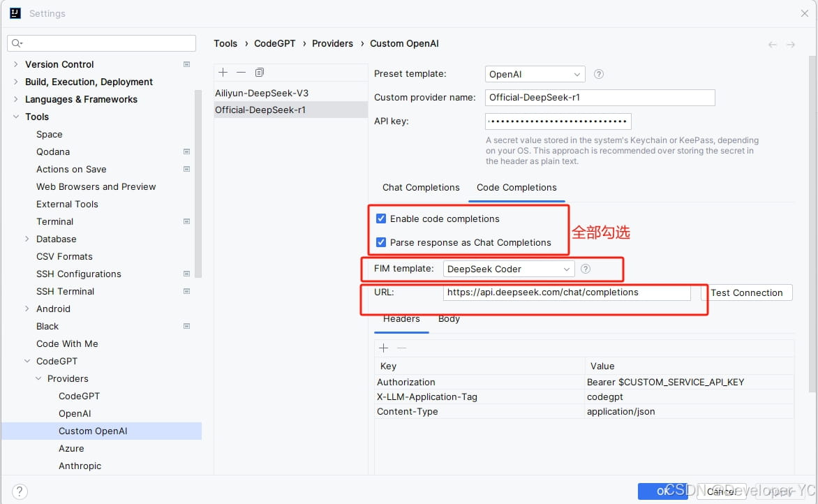818x504 pixels.
Task: Select Official-DeepSeek-r1 provider in list
Action: click(290, 110)
